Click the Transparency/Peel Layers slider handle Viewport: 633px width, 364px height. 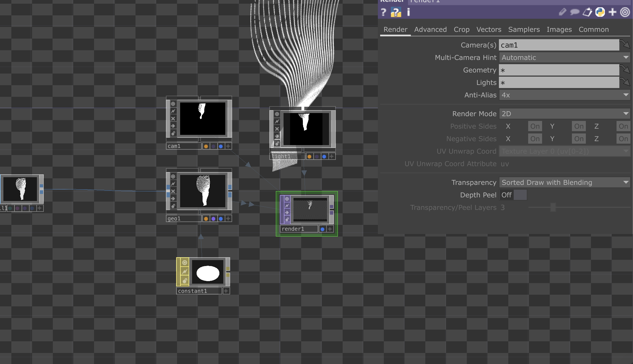[553, 208]
